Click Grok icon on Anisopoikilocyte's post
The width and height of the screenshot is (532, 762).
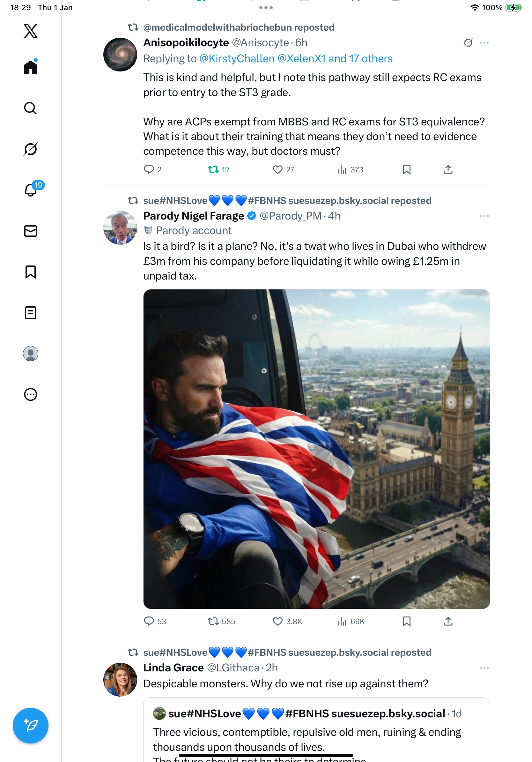(468, 43)
